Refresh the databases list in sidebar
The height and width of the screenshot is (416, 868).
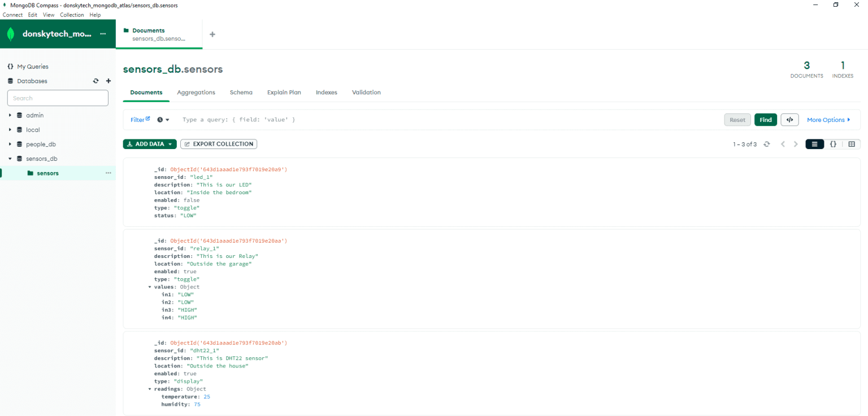click(96, 81)
